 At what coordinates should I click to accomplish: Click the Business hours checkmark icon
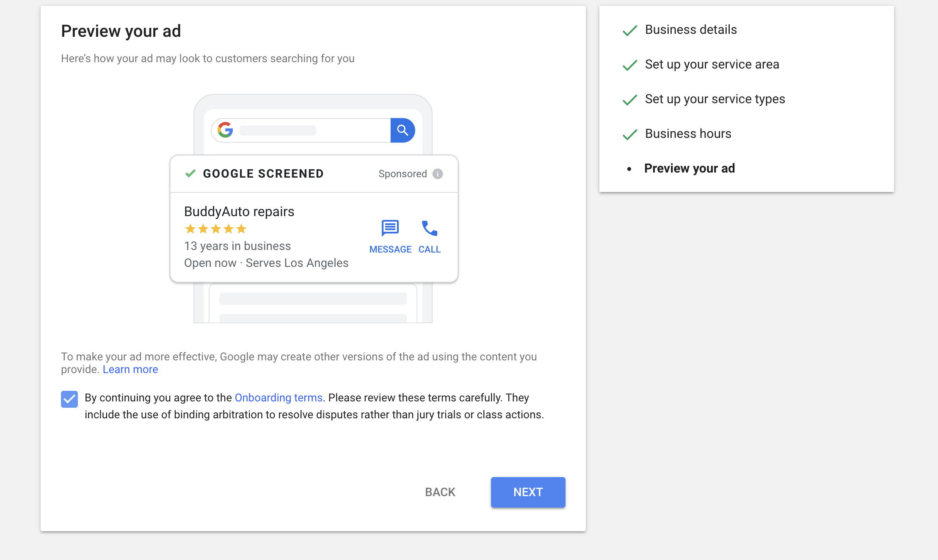pos(630,135)
